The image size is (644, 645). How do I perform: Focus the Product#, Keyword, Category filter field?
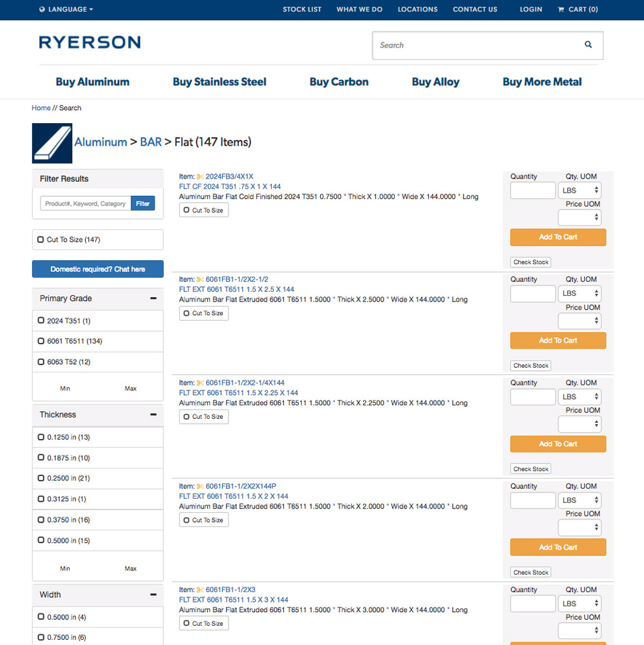85,203
